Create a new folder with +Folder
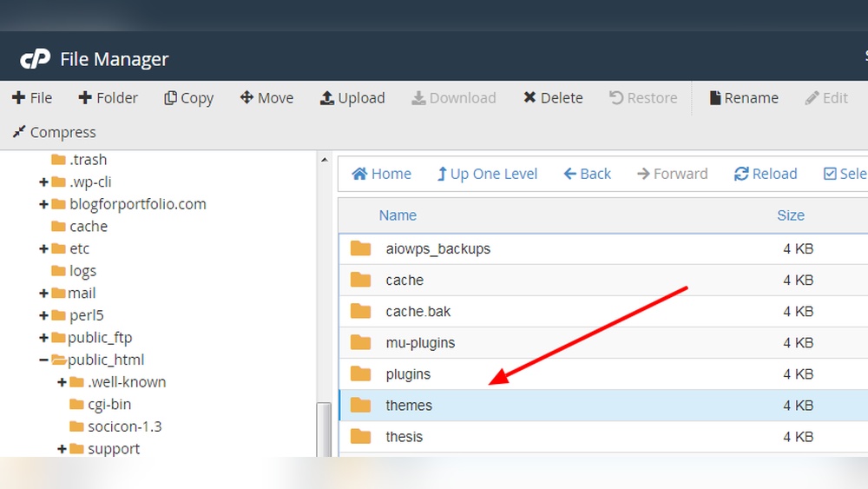This screenshot has width=868, height=489. [108, 98]
